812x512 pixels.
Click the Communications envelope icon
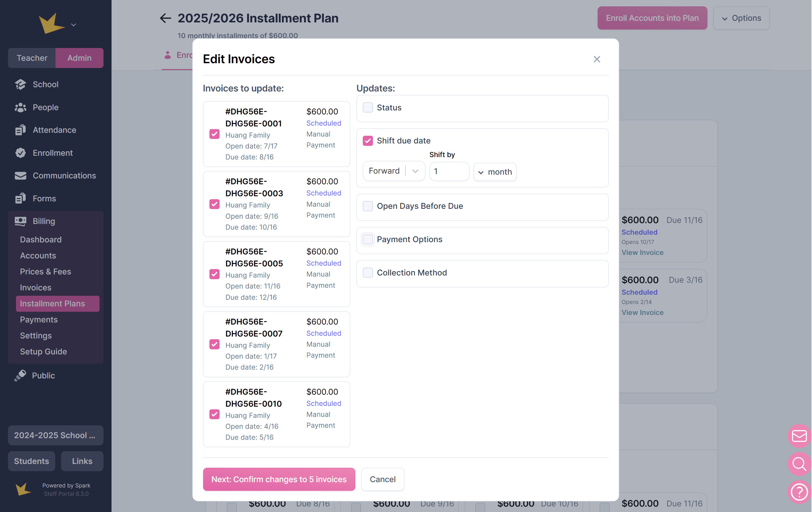(21, 176)
